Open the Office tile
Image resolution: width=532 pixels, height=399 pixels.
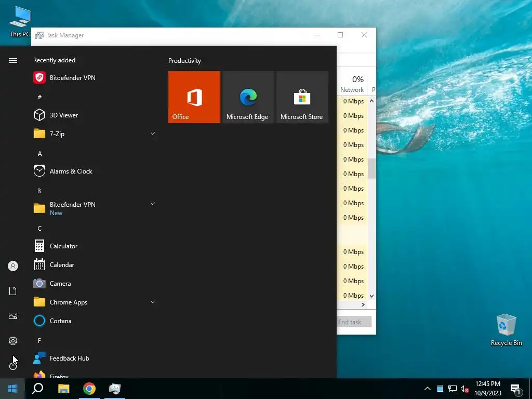194,97
